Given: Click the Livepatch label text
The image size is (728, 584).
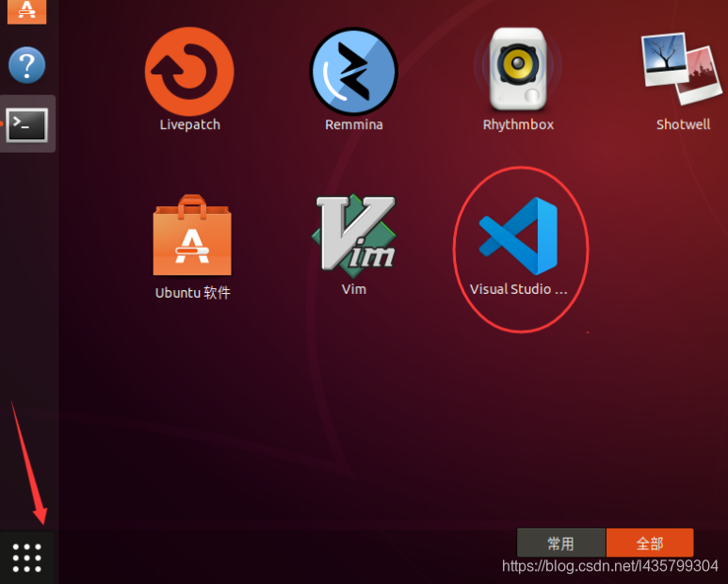Looking at the screenshot, I should [x=190, y=124].
